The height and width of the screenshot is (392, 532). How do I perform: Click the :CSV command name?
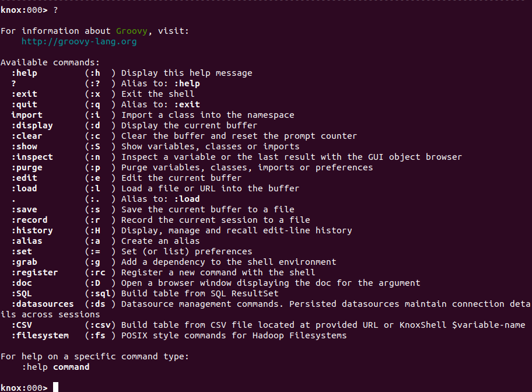tap(21, 325)
